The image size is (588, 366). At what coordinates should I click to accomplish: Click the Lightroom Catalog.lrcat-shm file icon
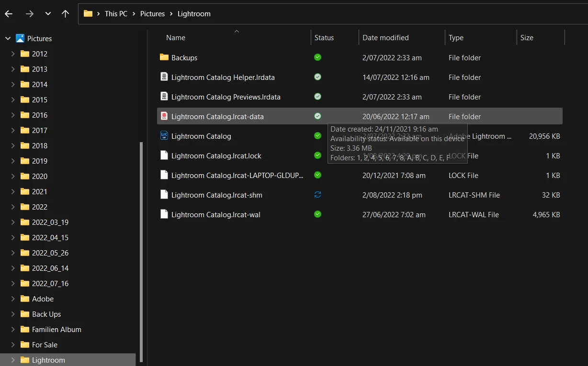click(164, 195)
